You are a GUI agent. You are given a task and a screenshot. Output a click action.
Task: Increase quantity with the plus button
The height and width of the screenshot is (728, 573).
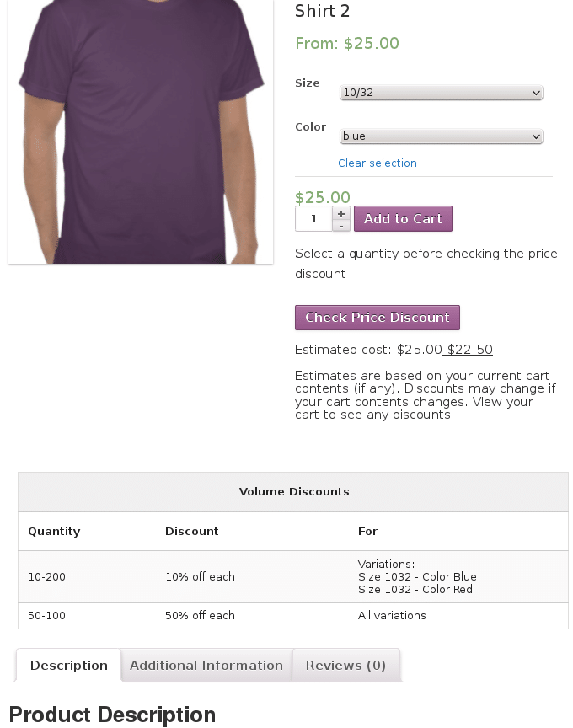340,213
